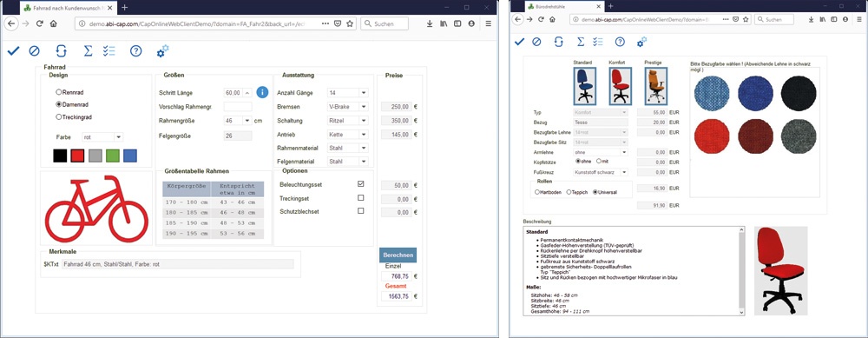The height and width of the screenshot is (338, 868).
Task: Select the Damenrad radio button
Action: click(59, 104)
